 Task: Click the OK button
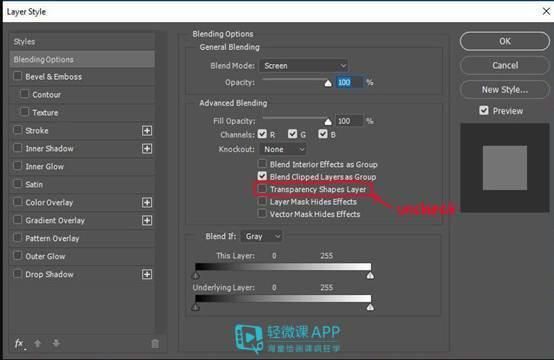(x=505, y=41)
